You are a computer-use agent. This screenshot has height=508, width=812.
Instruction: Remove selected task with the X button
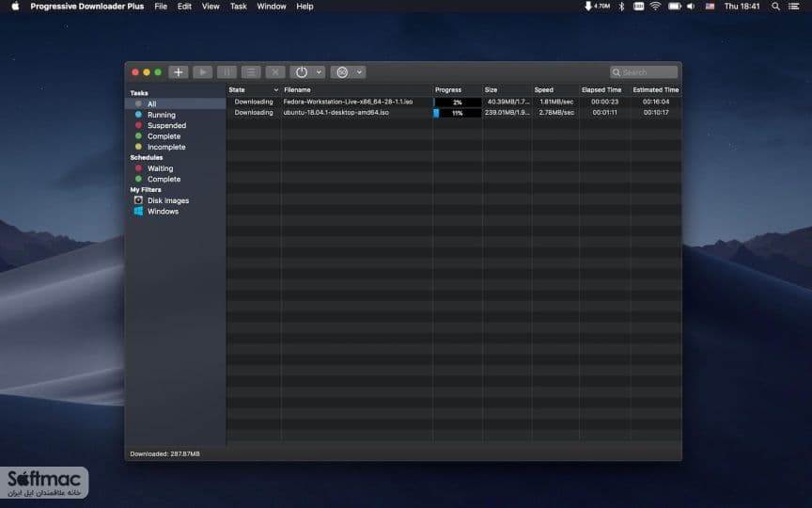tap(275, 72)
